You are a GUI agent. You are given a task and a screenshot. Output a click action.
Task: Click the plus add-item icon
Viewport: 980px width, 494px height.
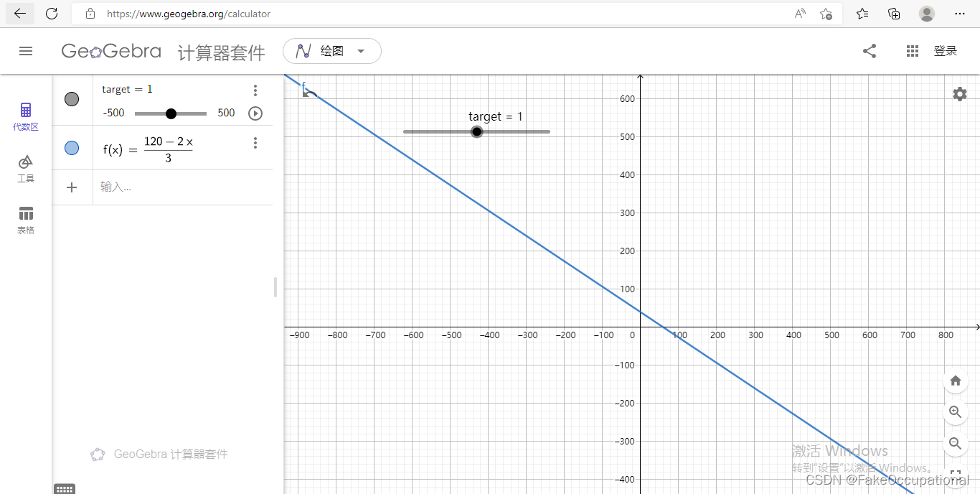[72, 187]
